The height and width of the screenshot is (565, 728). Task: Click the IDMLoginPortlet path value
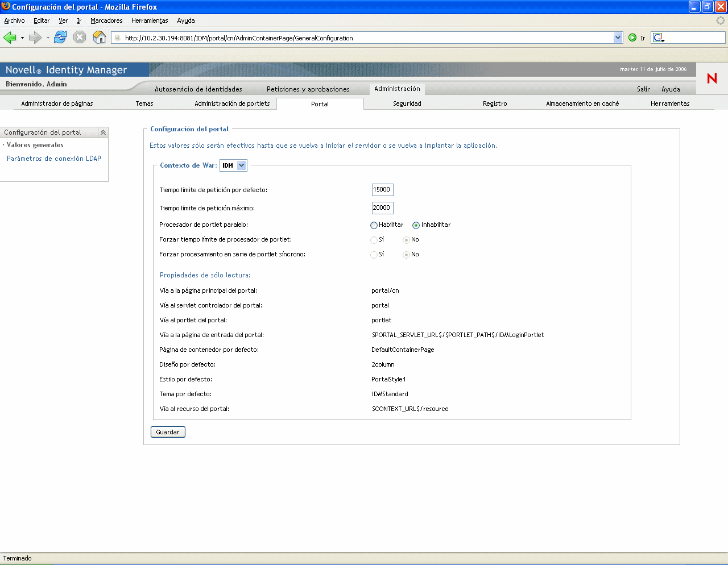coord(458,335)
